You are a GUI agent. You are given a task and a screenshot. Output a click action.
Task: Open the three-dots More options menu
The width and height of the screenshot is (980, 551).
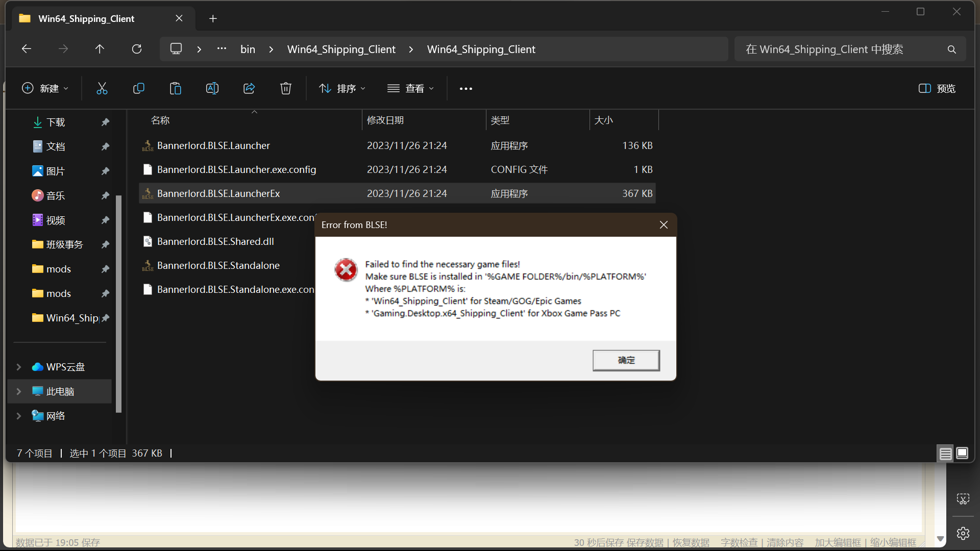465,88
